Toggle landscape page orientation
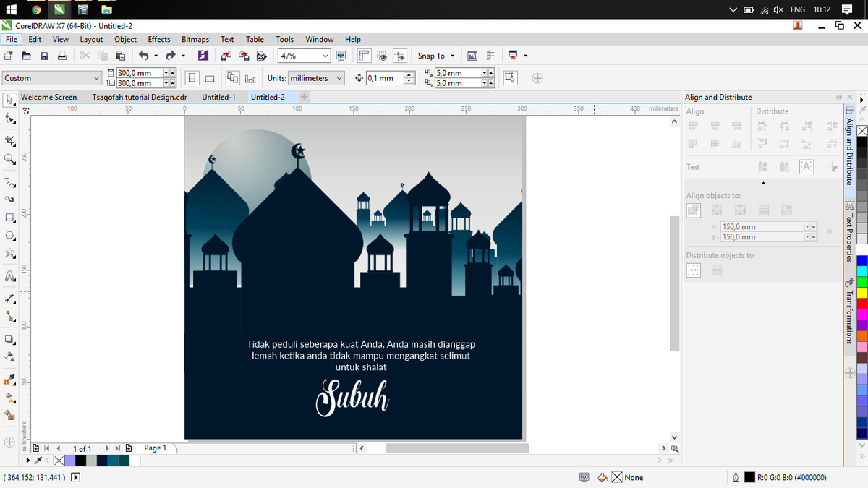Viewport: 868px width, 488px height. point(209,78)
